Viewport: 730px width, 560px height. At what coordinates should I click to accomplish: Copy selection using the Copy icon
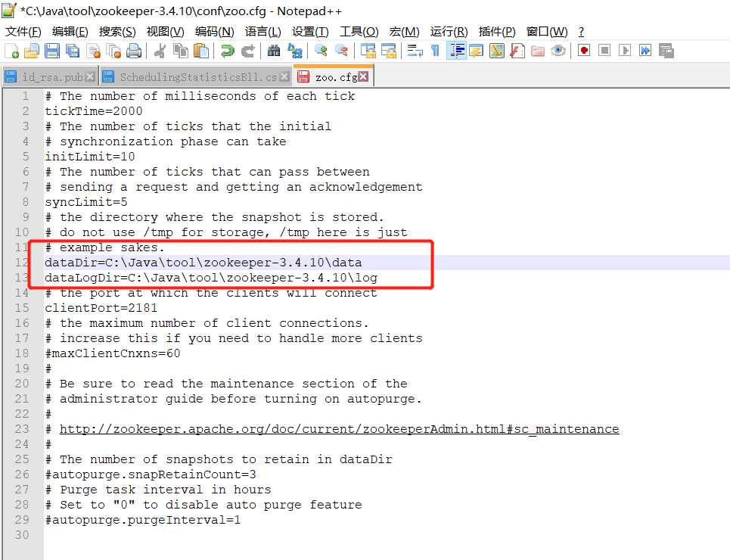tap(181, 51)
